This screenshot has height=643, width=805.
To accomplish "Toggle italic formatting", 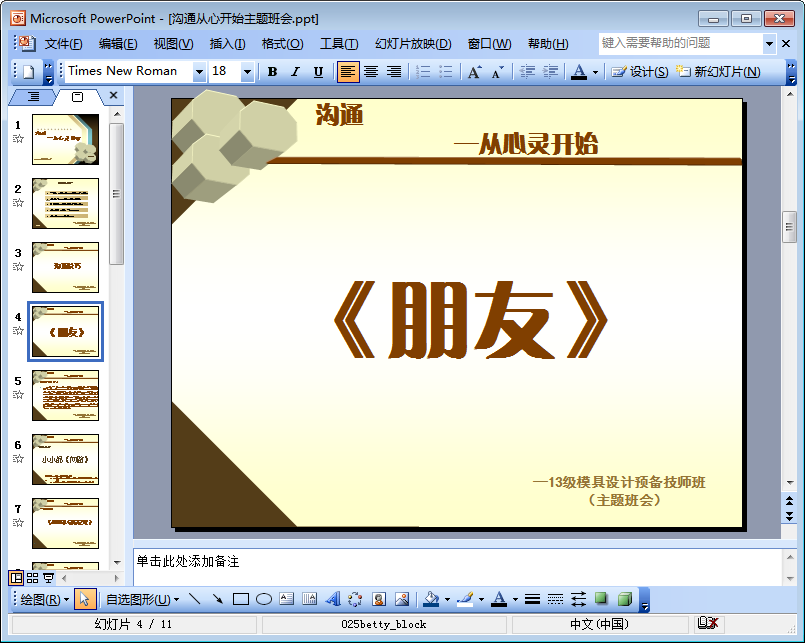I will (x=295, y=72).
